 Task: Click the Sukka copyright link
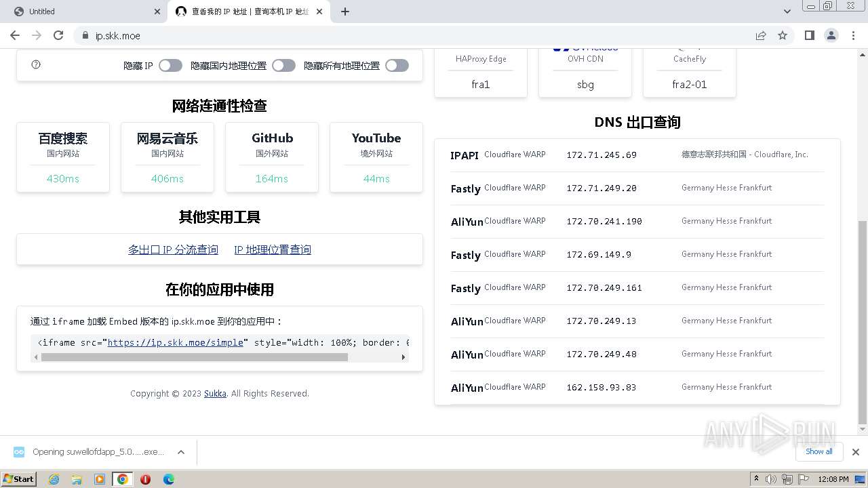(x=215, y=393)
